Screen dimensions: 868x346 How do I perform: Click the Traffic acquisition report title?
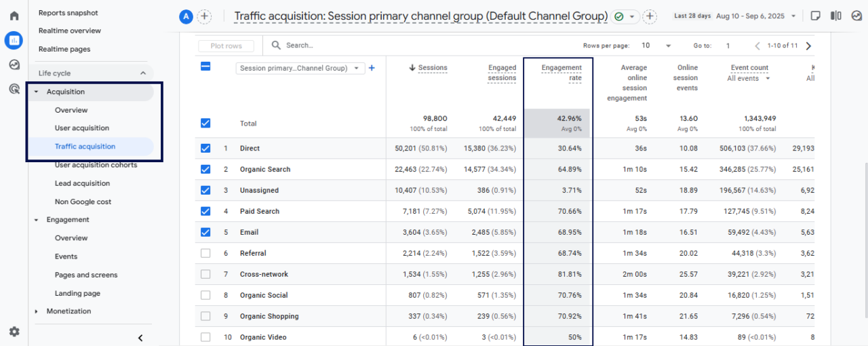click(420, 16)
